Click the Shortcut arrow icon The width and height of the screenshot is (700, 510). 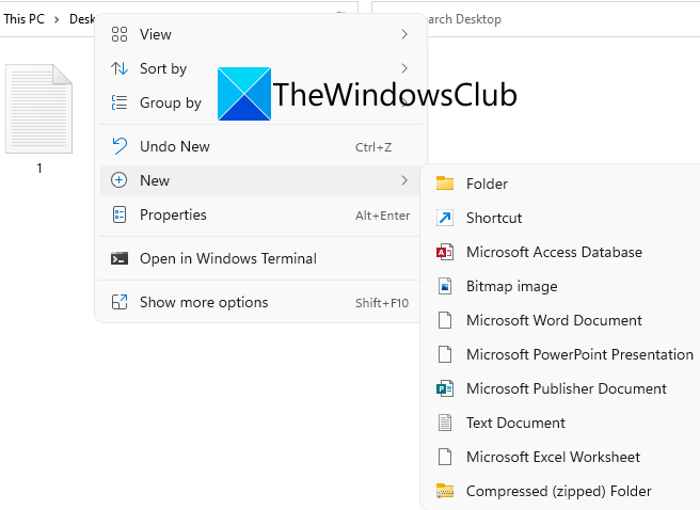point(445,218)
